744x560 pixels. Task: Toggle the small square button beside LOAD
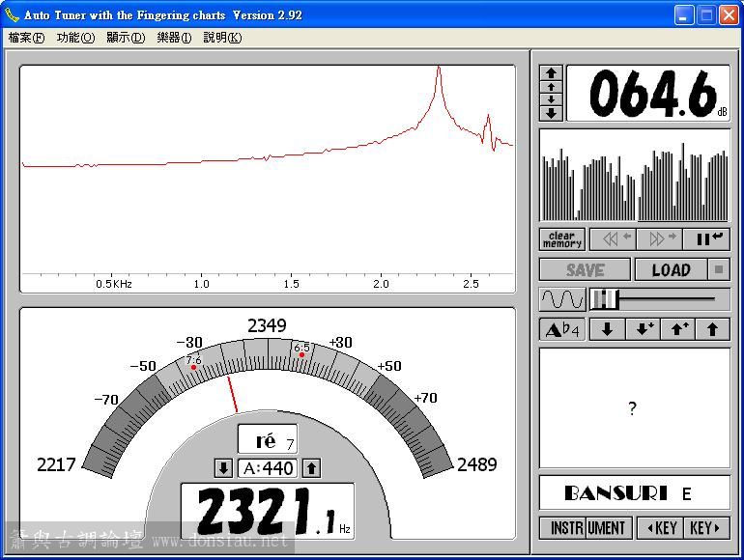click(x=720, y=269)
